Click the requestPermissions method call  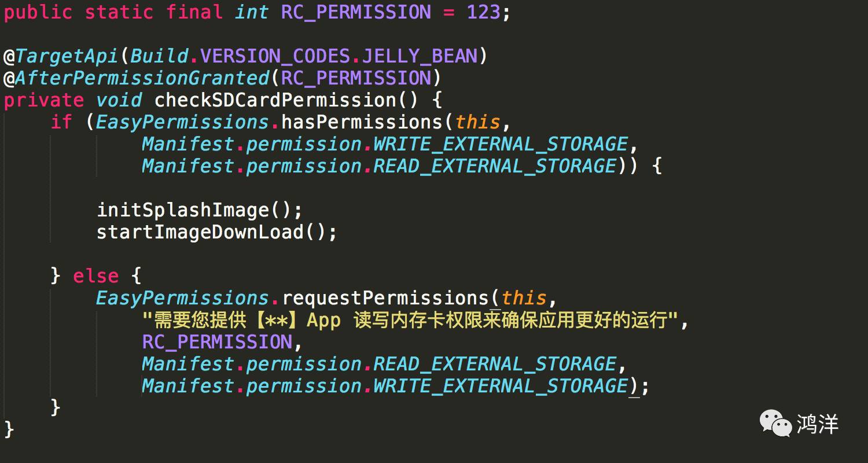(385, 298)
